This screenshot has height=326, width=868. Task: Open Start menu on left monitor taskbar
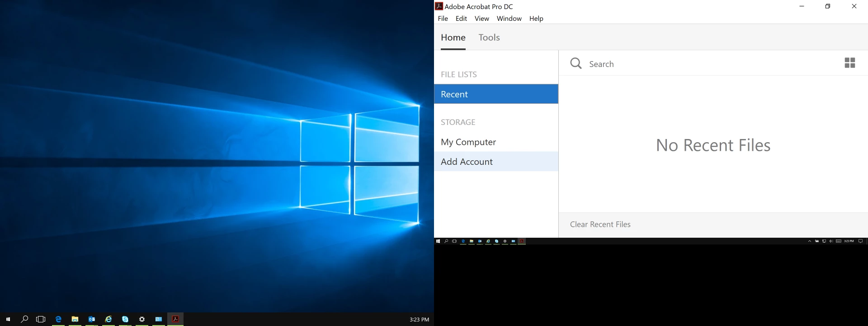click(x=8, y=319)
